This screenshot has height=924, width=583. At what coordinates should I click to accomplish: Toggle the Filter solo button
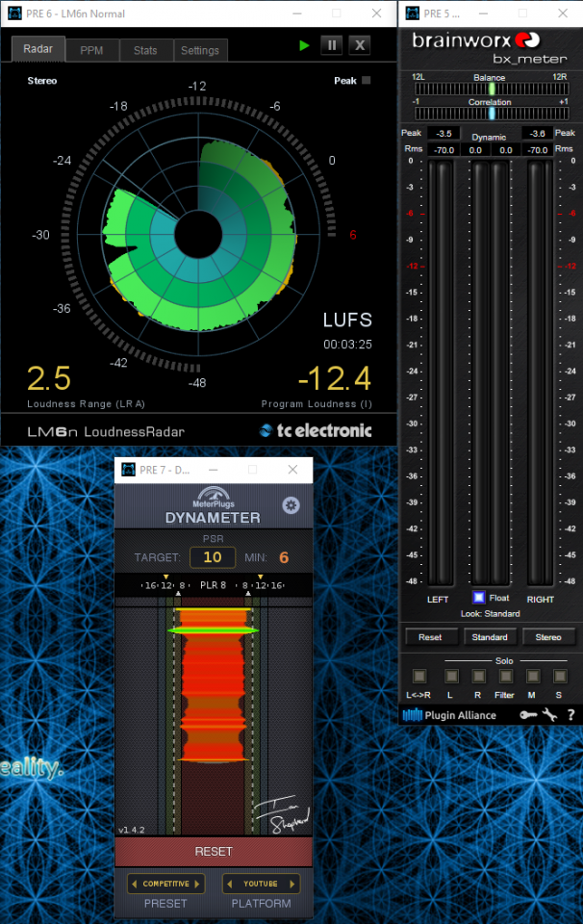pyautogui.click(x=505, y=676)
